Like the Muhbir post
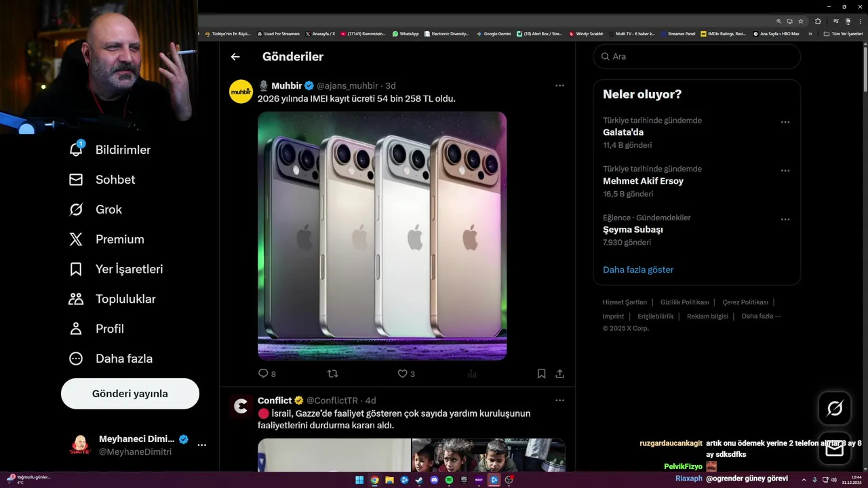The image size is (868, 488). coord(406,373)
